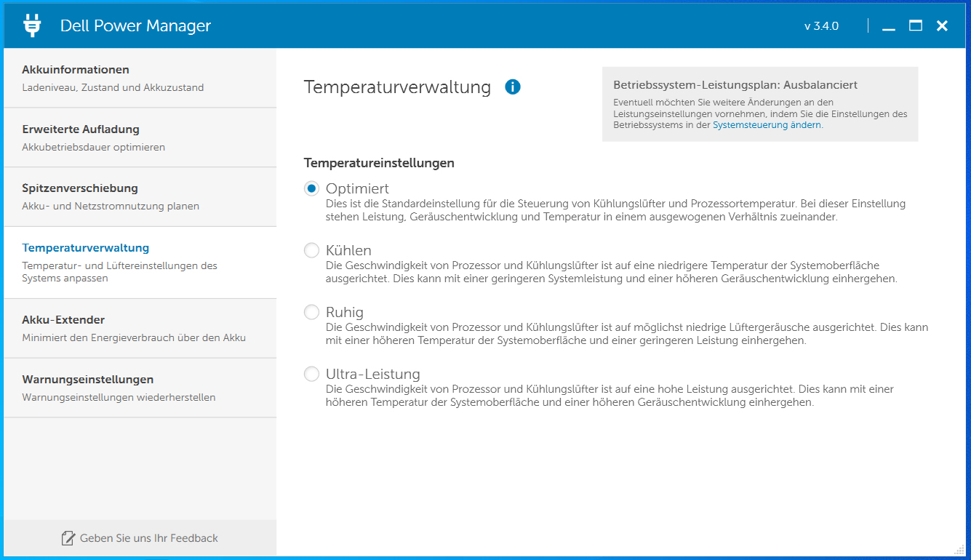Select the Kühlen thermal setting
The height and width of the screenshot is (560, 971).
click(x=312, y=251)
